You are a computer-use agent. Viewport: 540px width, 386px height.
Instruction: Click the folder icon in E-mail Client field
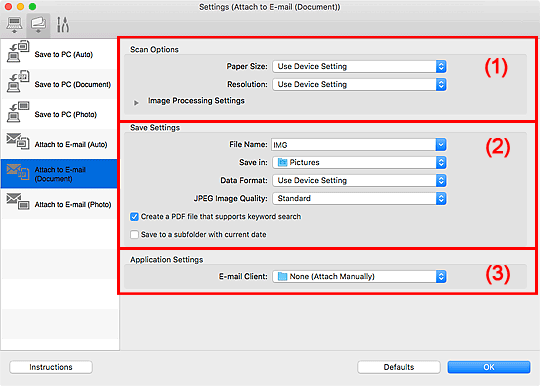click(282, 277)
